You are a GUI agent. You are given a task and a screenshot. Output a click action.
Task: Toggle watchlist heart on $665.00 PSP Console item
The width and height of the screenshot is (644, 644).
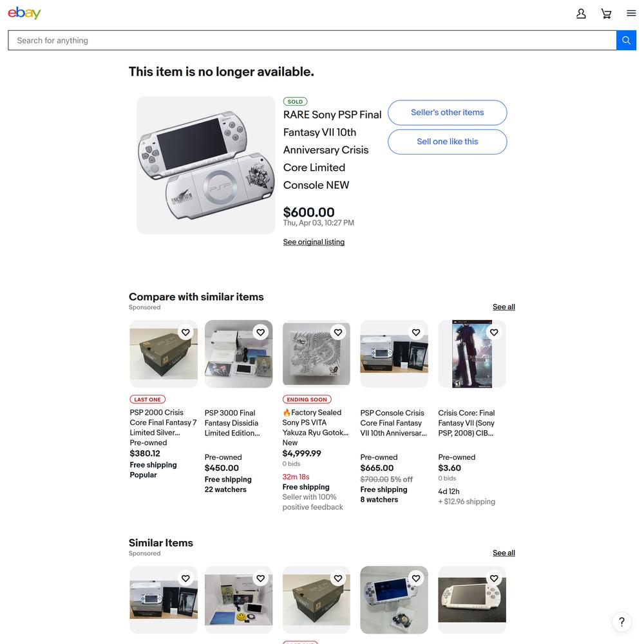pyautogui.click(x=416, y=332)
